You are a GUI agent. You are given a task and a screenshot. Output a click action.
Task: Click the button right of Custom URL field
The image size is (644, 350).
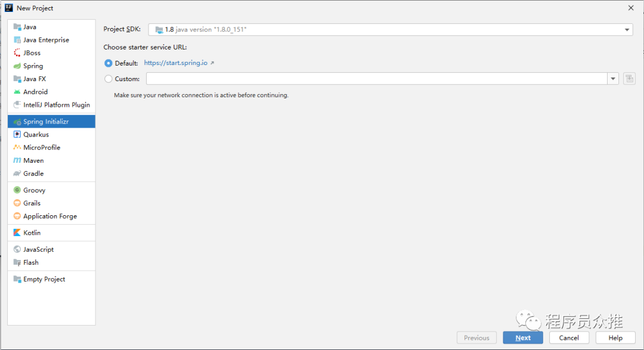pyautogui.click(x=629, y=79)
